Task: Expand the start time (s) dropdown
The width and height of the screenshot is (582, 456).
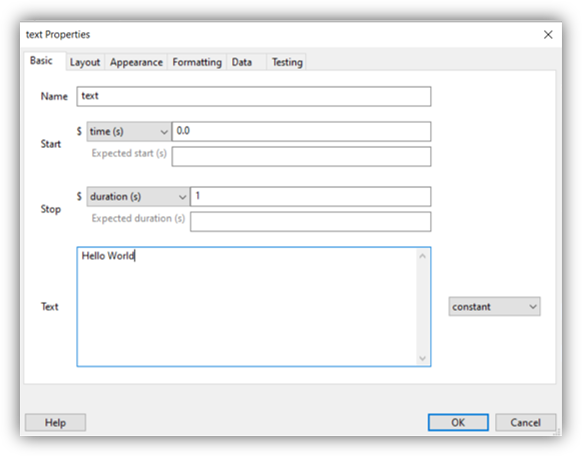Action: 129,131
